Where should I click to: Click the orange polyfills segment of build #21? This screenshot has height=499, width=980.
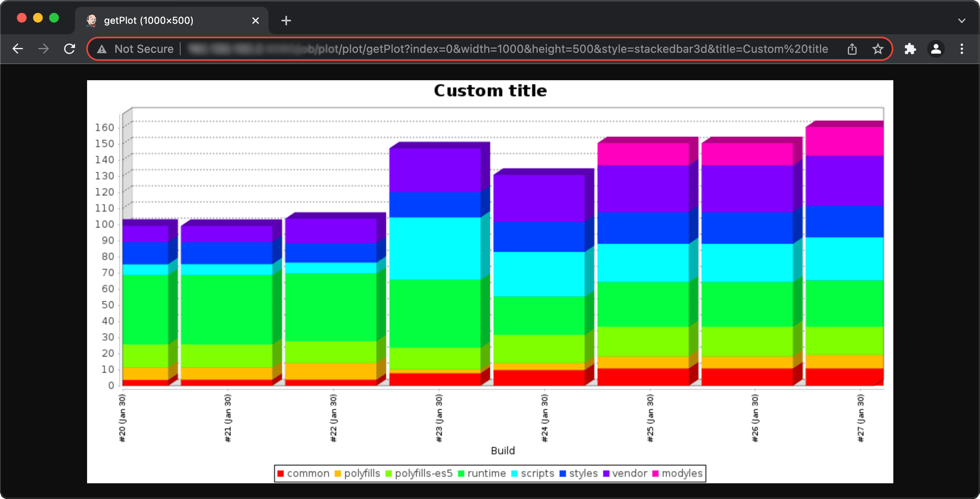pyautogui.click(x=227, y=374)
